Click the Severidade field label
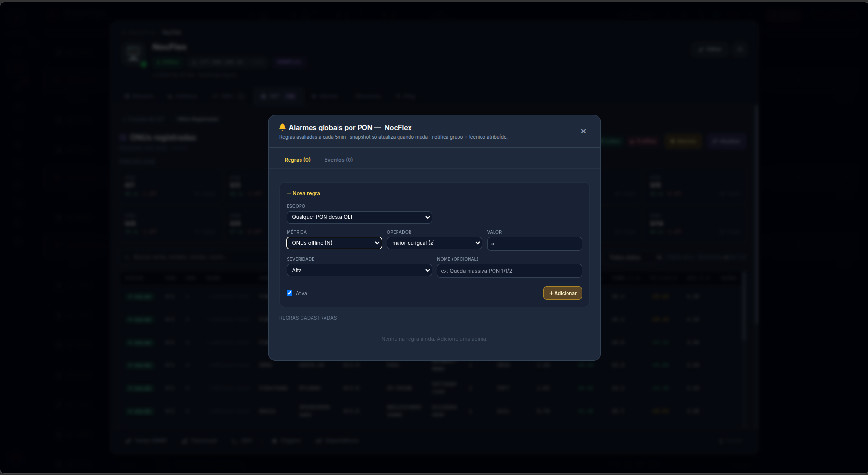The height and width of the screenshot is (475, 868). point(301,259)
